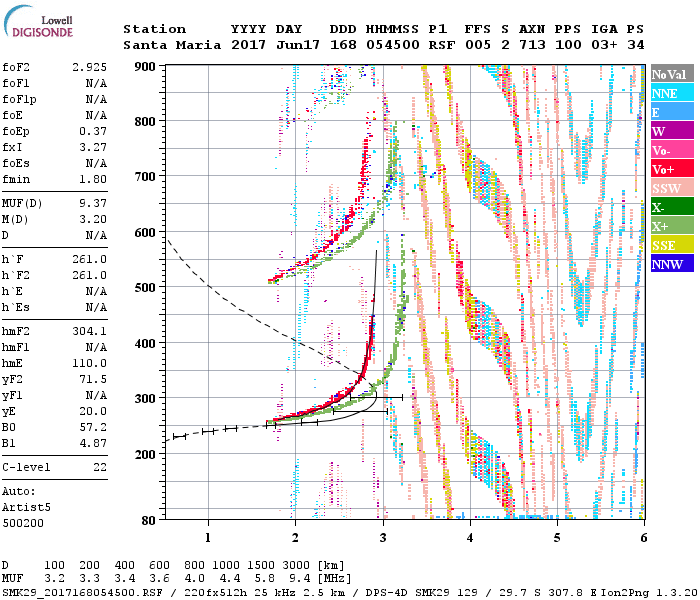Image resolution: width=700 pixels, height=600 pixels.
Task: Select the Vo+ red legend swatch
Action: point(672,169)
